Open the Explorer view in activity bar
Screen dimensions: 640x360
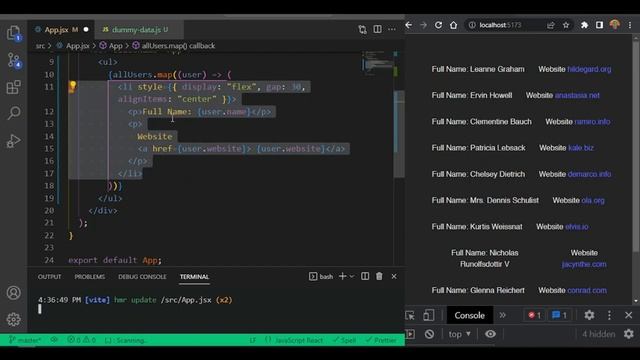(13, 33)
